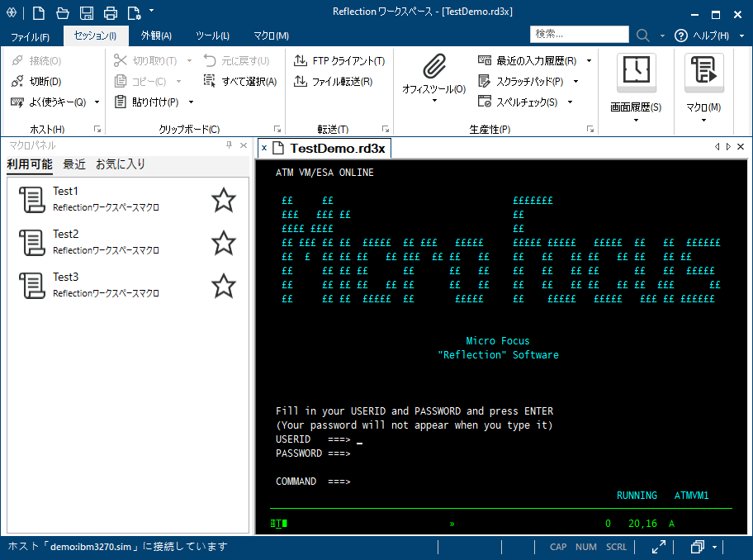Image resolution: width=753 pixels, height=560 pixels.
Task: Expand the 貼り付け dropdown arrow
Action: tap(191, 102)
